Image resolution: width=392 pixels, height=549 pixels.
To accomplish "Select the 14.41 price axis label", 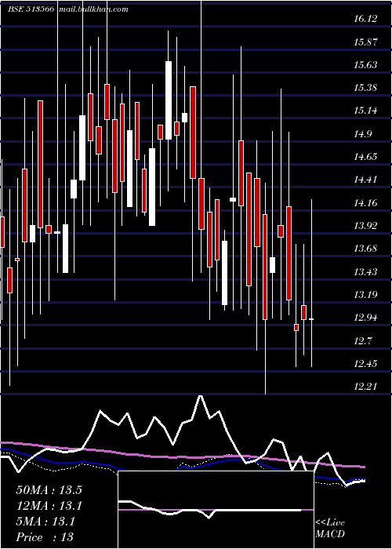I will [365, 180].
